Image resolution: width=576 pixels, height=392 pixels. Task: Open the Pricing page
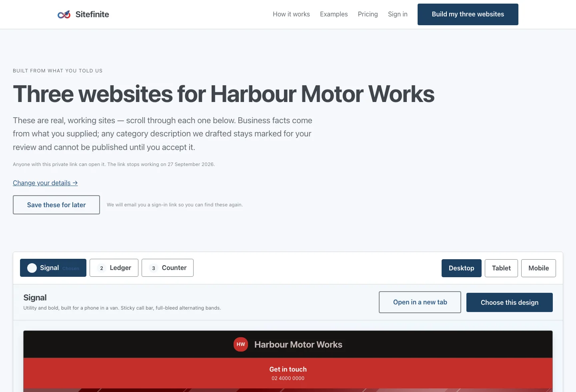coord(368,14)
